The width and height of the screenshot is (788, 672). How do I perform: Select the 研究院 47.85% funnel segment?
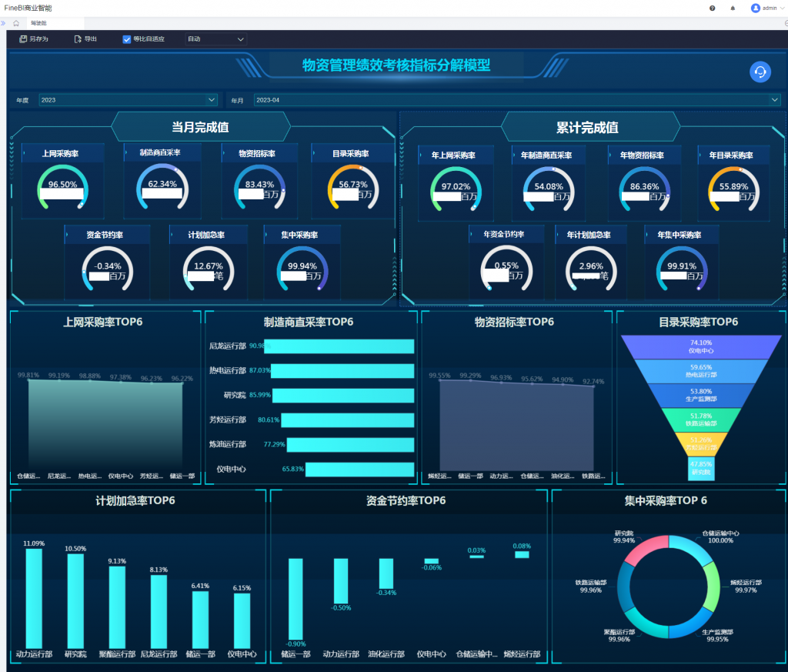click(701, 468)
